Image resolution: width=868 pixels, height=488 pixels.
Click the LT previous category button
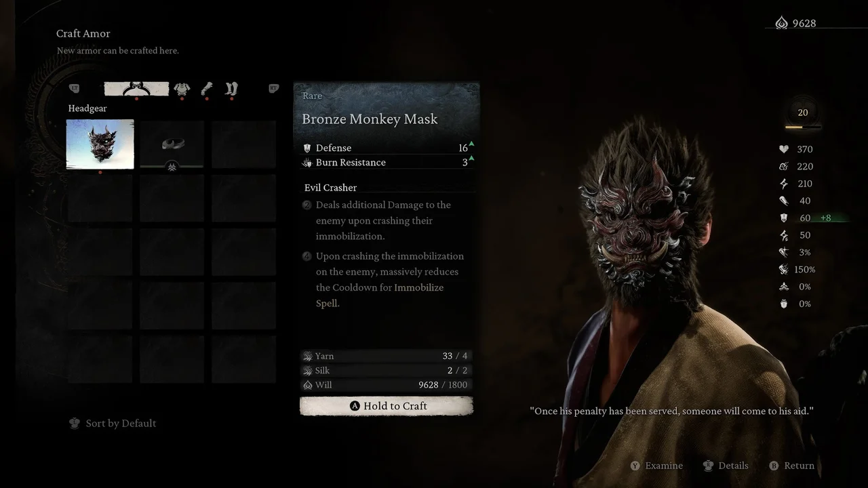pyautogui.click(x=75, y=88)
